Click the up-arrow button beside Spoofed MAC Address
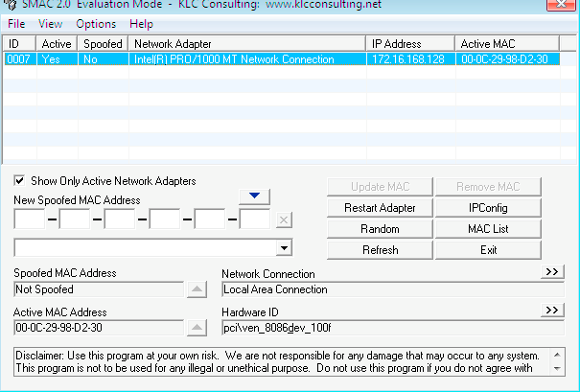Viewport: 580px width, 392px height. coord(197,289)
